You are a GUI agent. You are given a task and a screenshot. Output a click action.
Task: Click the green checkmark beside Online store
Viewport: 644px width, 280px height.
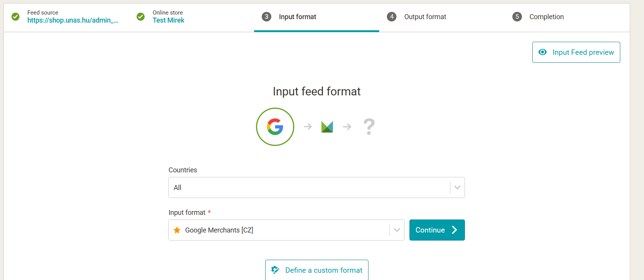pyautogui.click(x=141, y=16)
